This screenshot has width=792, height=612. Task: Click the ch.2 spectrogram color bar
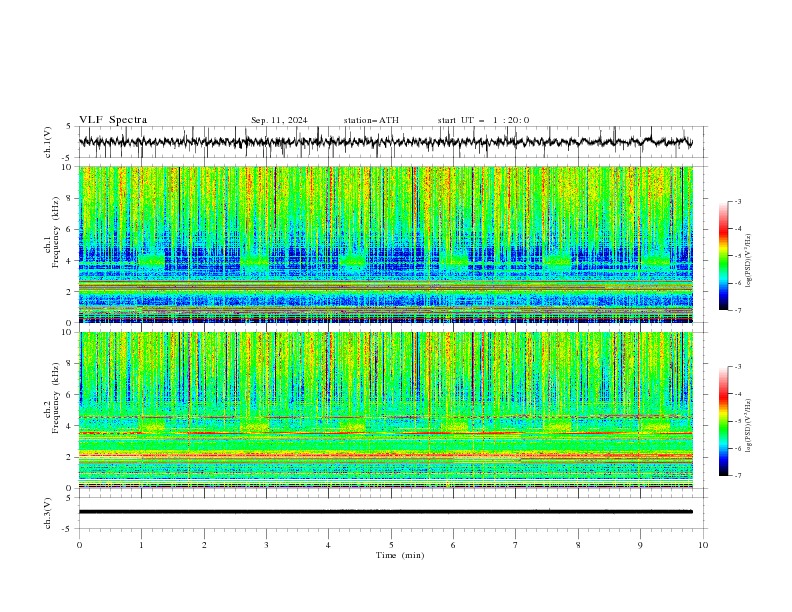723,421
